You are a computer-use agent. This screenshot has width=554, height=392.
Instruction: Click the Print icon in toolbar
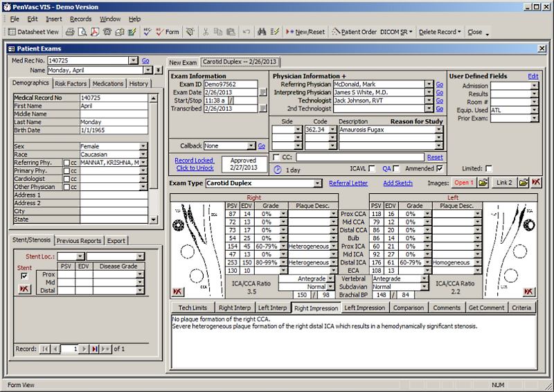pos(70,32)
